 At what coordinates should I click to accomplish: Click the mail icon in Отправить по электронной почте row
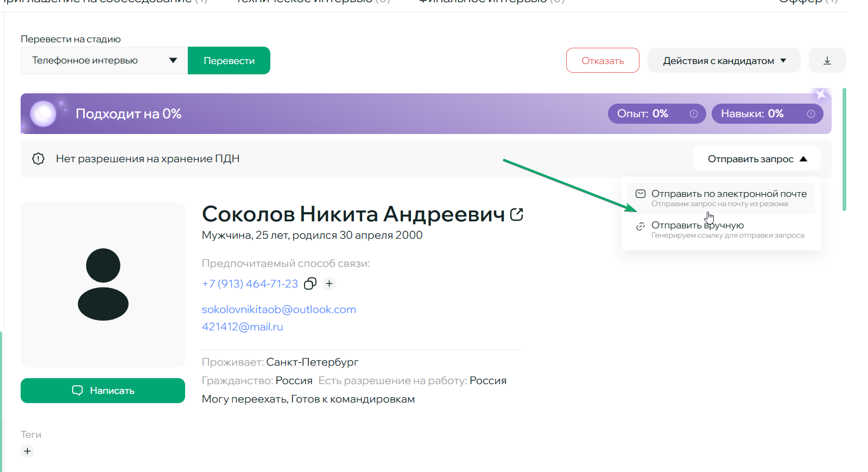pyautogui.click(x=641, y=194)
